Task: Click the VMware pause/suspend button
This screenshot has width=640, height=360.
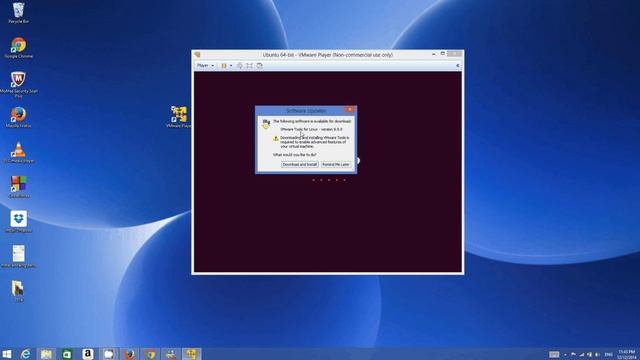Action: coord(224,66)
